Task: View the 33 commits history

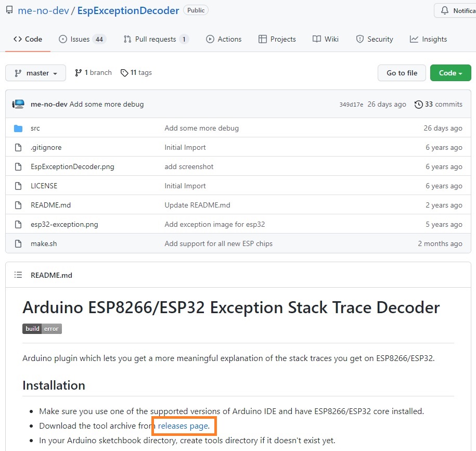Action: pos(439,104)
